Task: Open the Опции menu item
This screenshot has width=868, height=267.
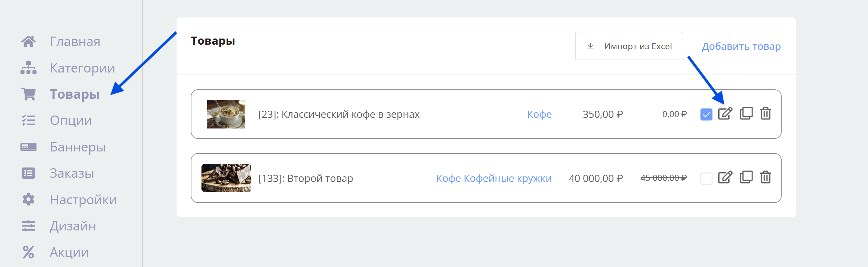Action: pyautogui.click(x=71, y=121)
